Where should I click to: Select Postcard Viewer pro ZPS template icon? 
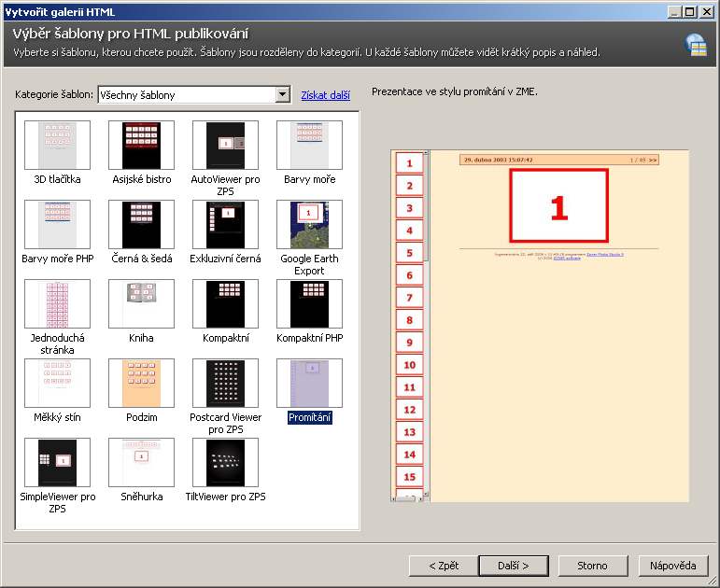coord(225,383)
